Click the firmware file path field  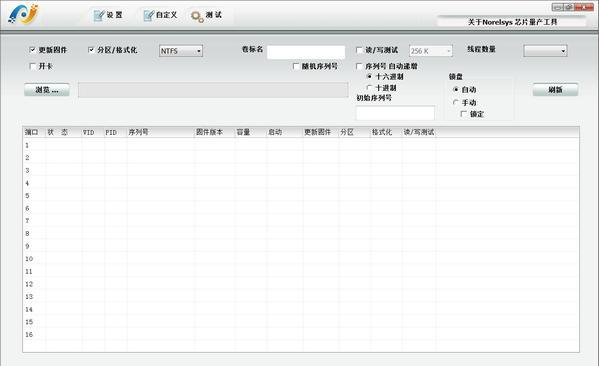[x=213, y=90]
